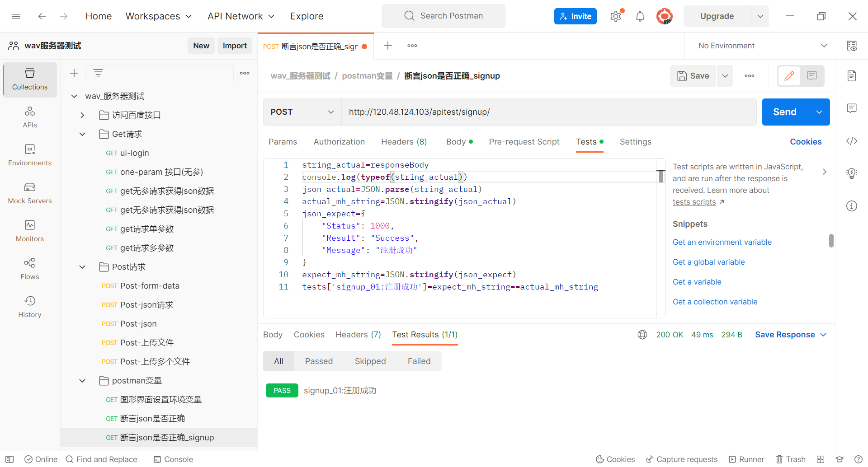
Task: Open the code snippet icon
Action: (x=852, y=141)
